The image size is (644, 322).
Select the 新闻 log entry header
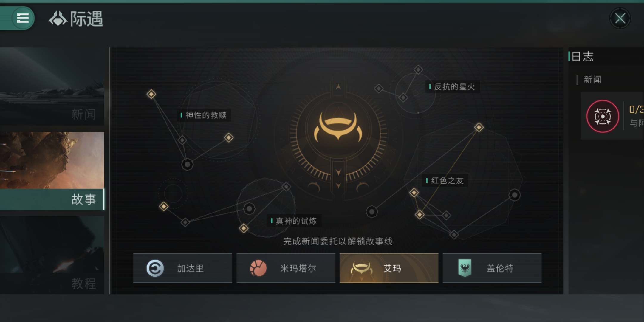click(592, 80)
